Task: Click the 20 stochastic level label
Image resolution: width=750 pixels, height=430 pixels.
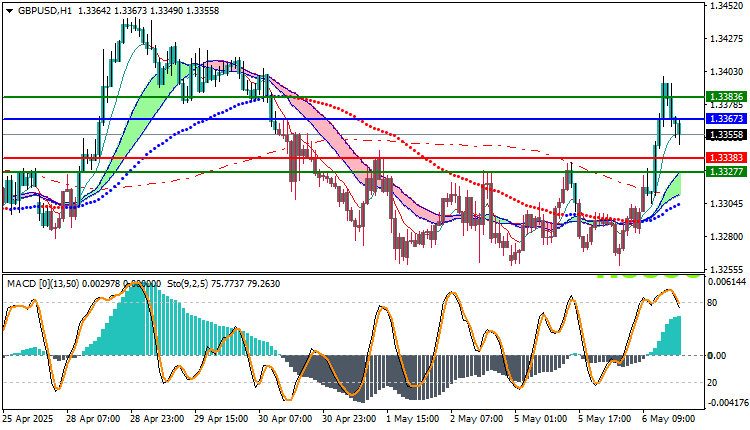Action: click(x=712, y=382)
